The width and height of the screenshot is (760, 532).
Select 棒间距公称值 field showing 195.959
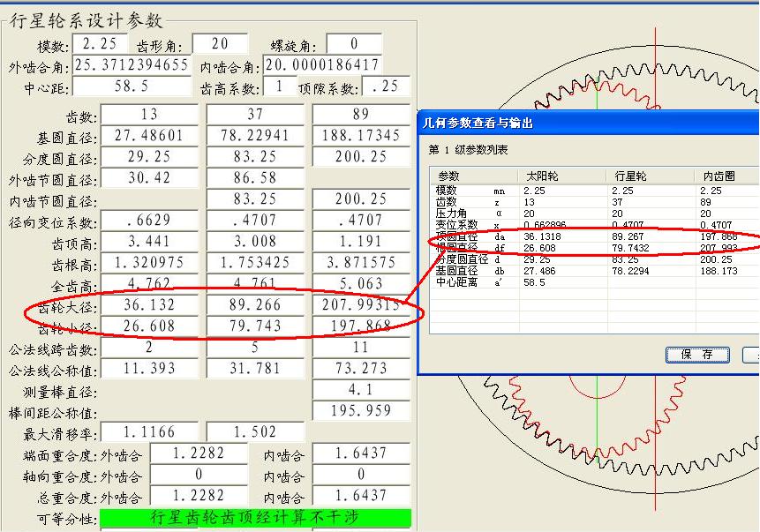(x=361, y=411)
